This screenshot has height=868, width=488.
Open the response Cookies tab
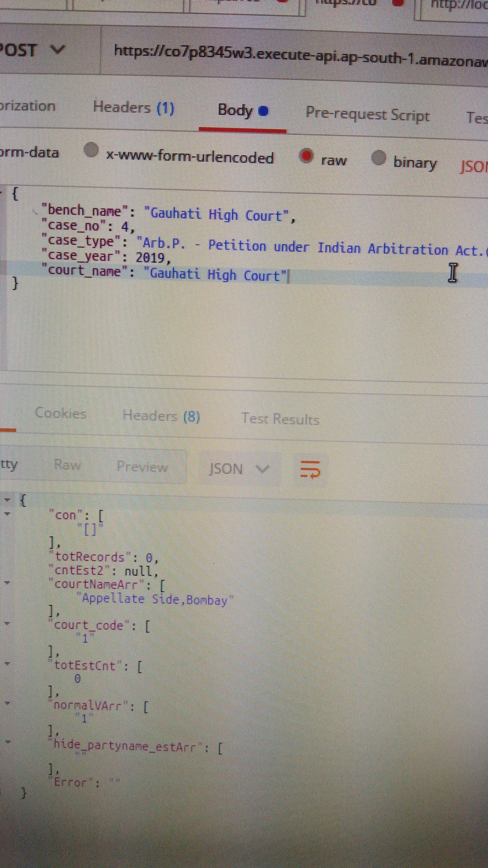click(61, 413)
